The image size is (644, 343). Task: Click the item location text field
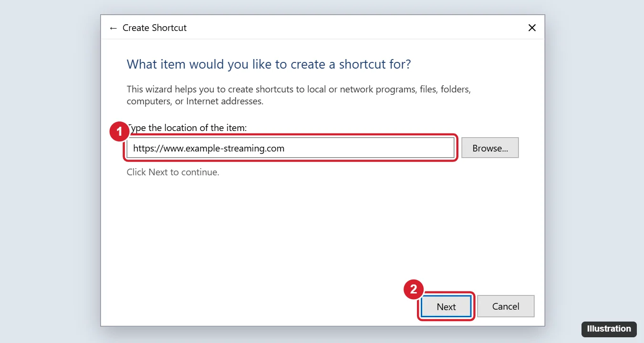point(291,148)
